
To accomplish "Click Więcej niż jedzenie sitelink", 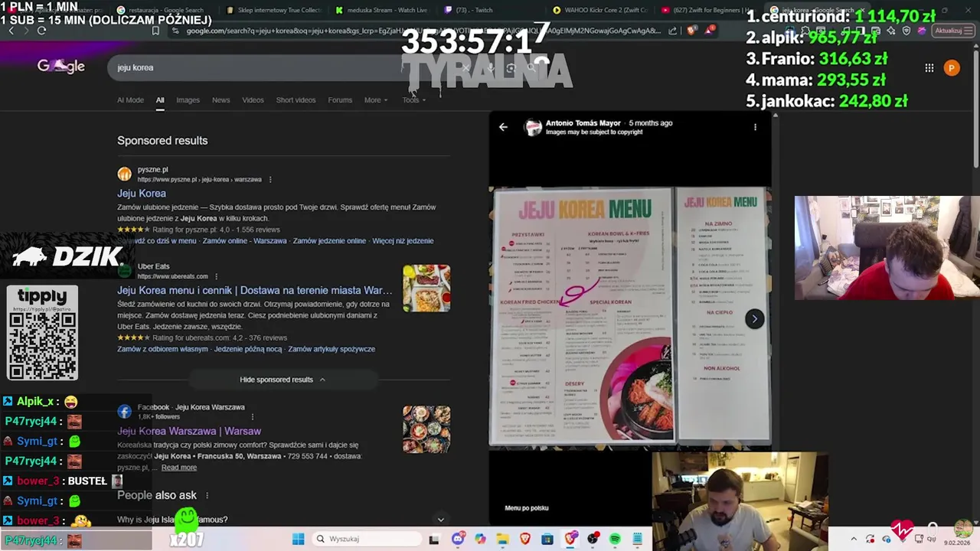I will point(403,241).
